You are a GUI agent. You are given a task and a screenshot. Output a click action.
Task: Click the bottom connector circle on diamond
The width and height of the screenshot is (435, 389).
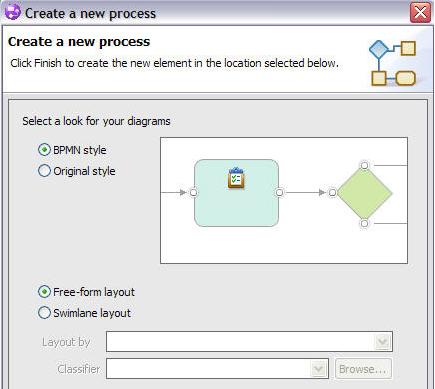click(x=365, y=223)
